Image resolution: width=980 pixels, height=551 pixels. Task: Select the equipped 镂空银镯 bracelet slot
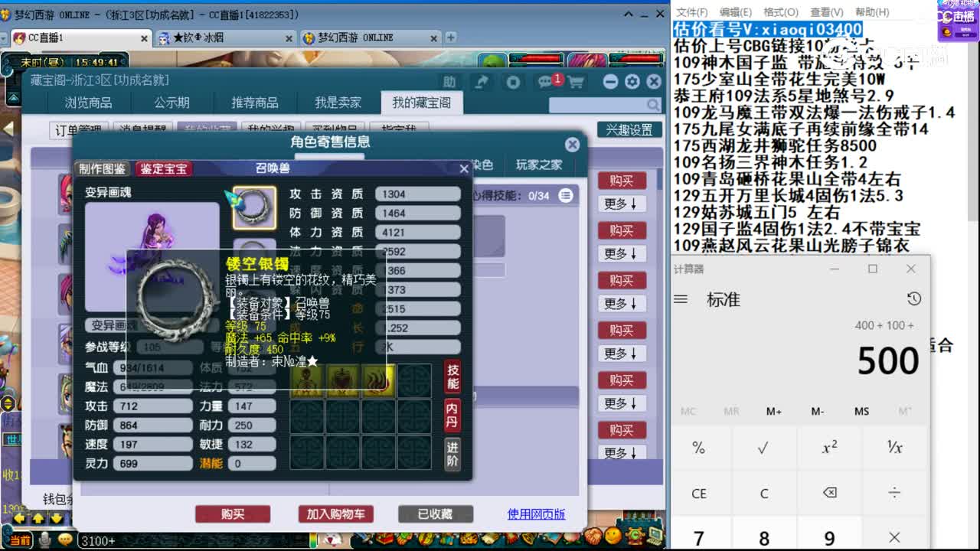[254, 207]
